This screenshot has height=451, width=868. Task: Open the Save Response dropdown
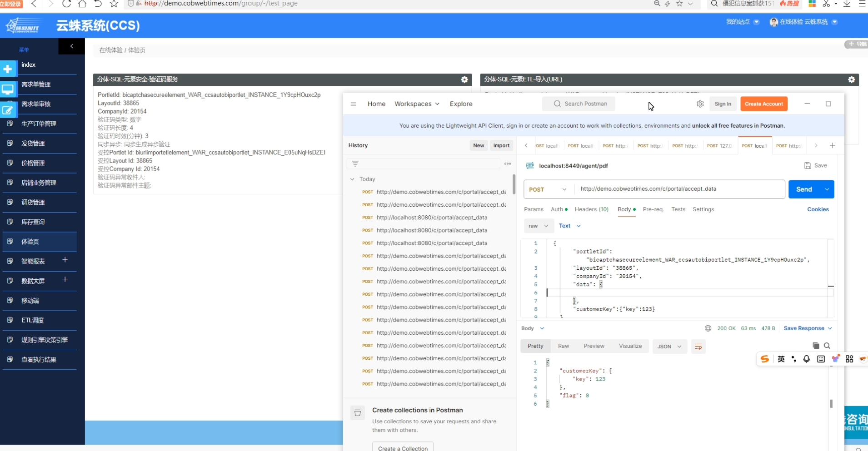pyautogui.click(x=808, y=328)
